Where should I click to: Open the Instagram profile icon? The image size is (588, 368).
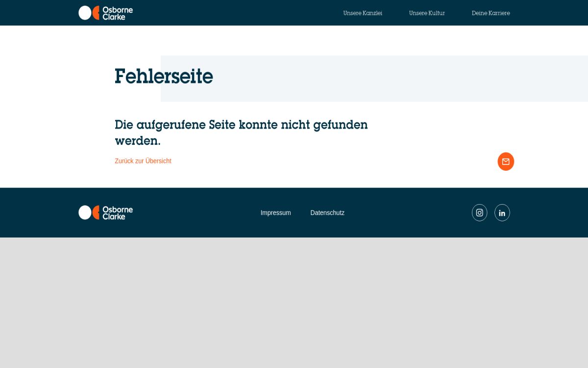point(479,212)
